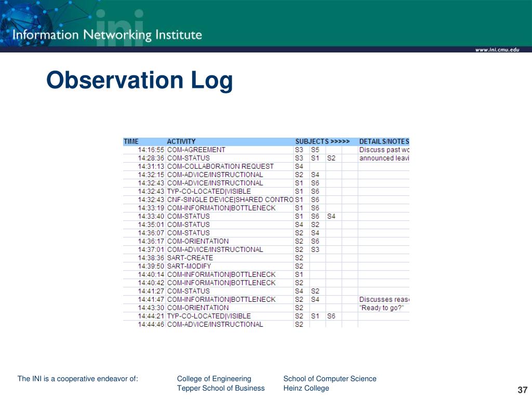Click the COM-AGREEMENT activity cell
532x399 pixels.
point(196,150)
